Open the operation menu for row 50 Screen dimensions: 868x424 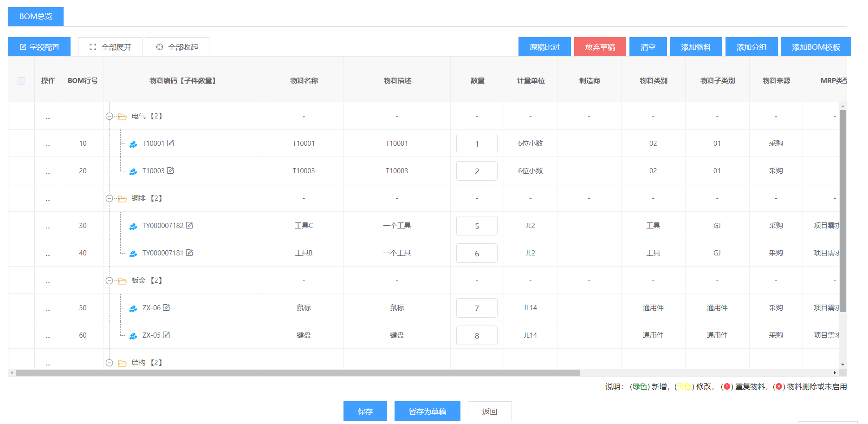[48, 308]
